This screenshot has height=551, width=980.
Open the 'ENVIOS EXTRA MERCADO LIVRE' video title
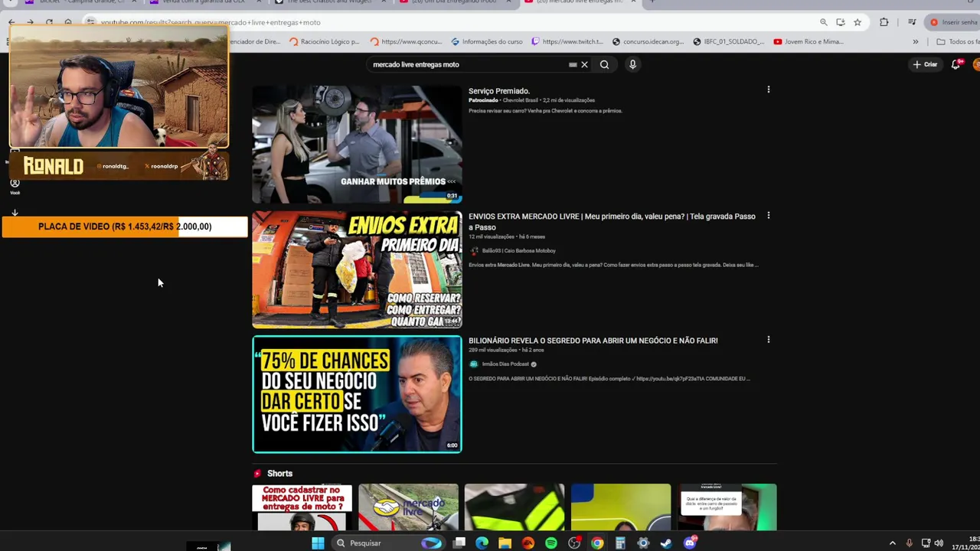tap(612, 222)
